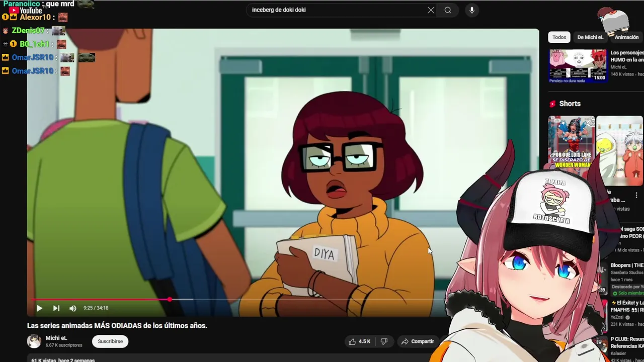Image resolution: width=644 pixels, height=362 pixels.
Task: Open the 'P CLUB: Resum' recommended video
Action: 627,342
